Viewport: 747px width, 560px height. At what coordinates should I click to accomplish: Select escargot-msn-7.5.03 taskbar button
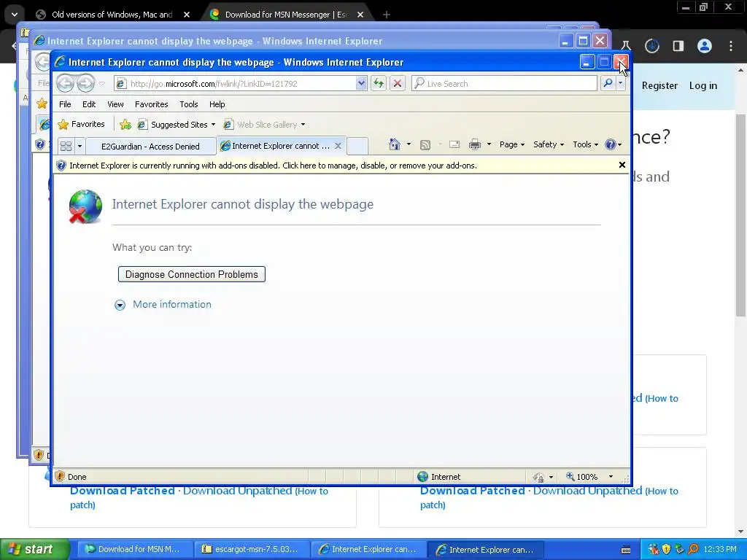[x=251, y=549]
